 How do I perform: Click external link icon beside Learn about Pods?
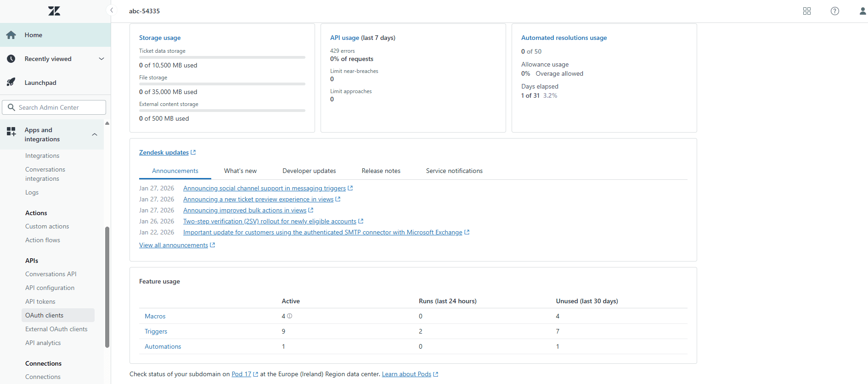[x=435, y=374]
